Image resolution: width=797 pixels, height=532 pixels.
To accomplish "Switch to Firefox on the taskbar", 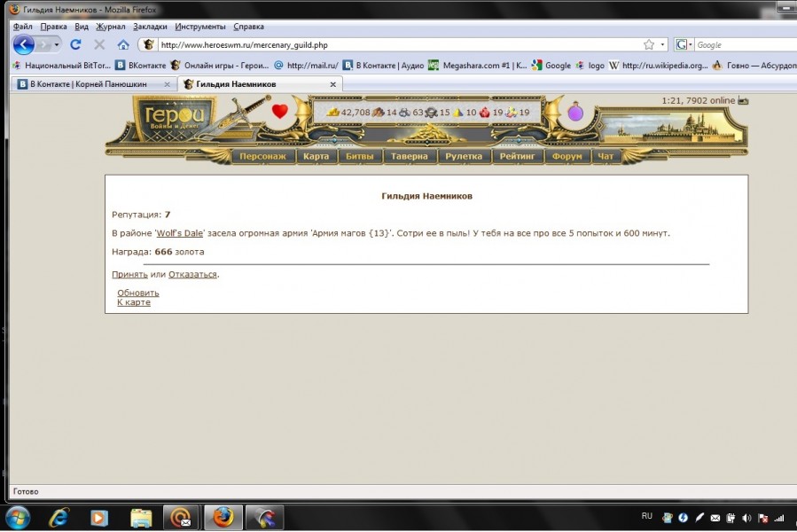I will [x=223, y=519].
